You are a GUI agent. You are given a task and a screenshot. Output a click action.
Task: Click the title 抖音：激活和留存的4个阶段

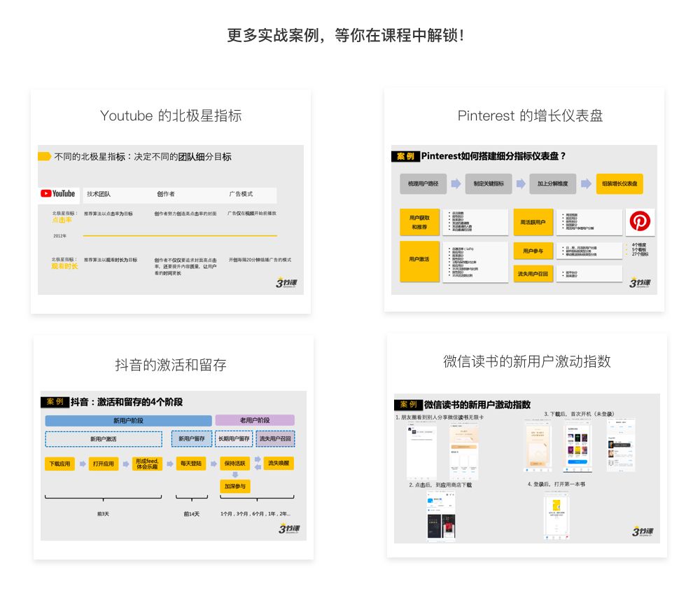[x=127, y=402]
